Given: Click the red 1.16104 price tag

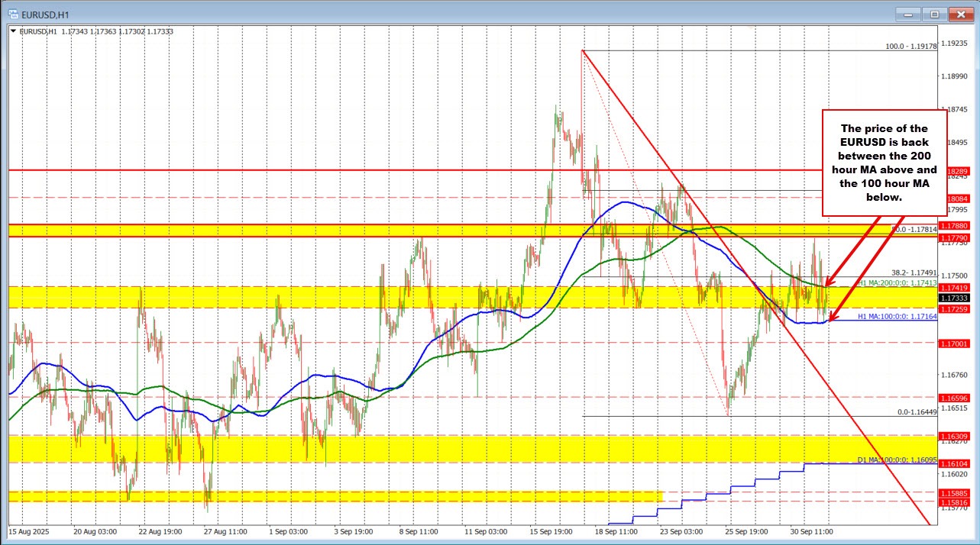Looking at the screenshot, I should [954, 463].
